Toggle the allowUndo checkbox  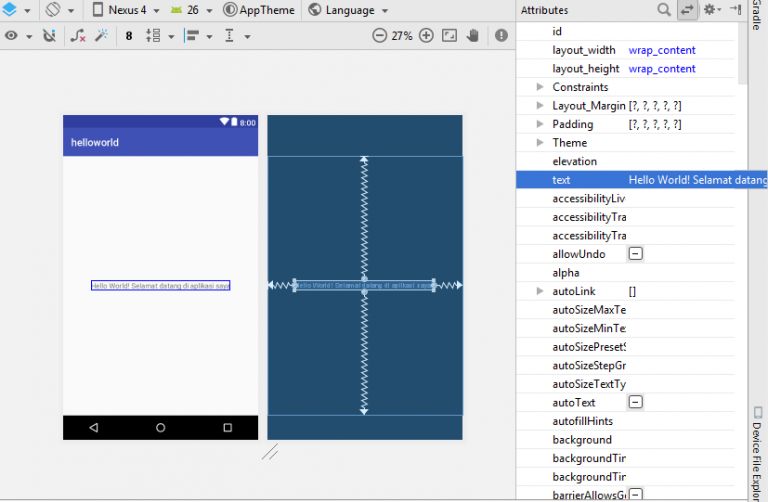tap(635, 254)
